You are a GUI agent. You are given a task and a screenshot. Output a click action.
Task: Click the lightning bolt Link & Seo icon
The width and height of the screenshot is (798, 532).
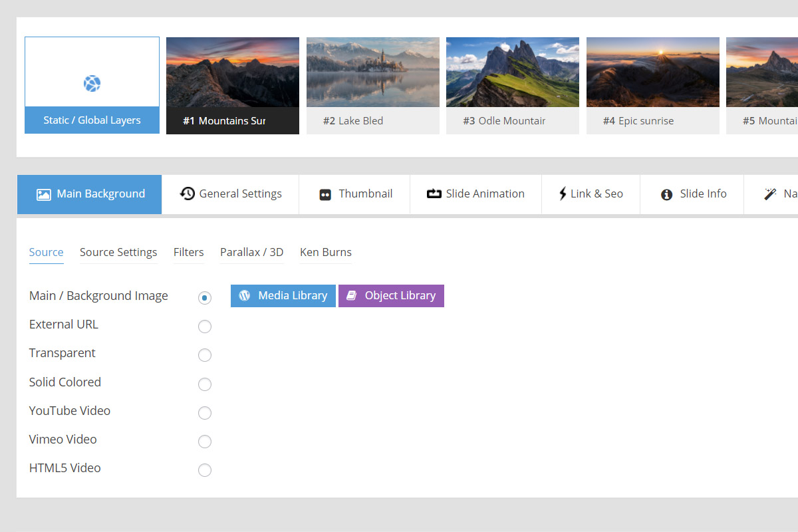pyautogui.click(x=563, y=194)
